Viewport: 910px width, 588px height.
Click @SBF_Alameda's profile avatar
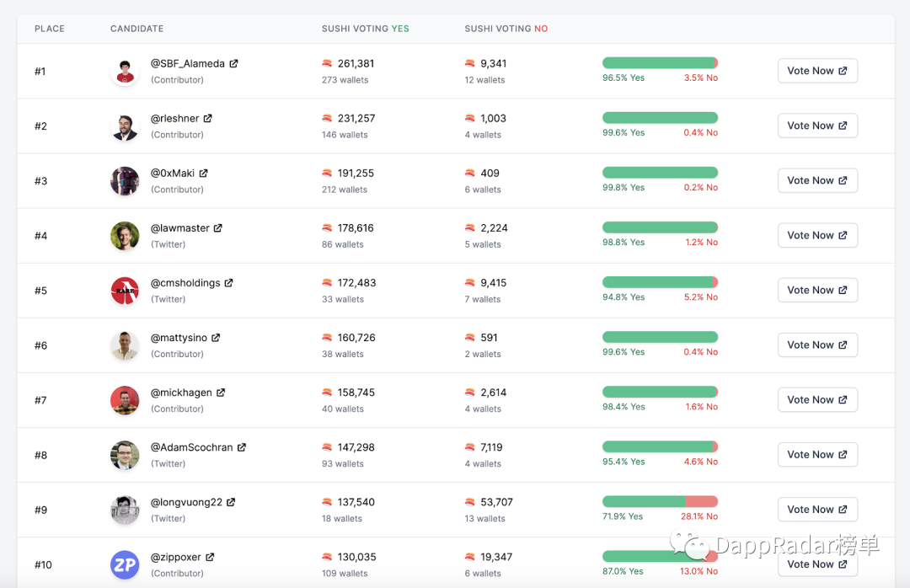(125, 72)
